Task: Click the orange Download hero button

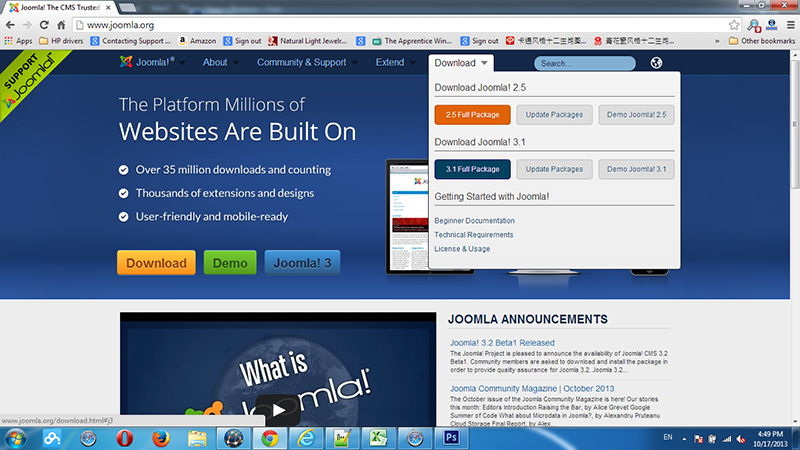Action: pyautogui.click(x=156, y=263)
